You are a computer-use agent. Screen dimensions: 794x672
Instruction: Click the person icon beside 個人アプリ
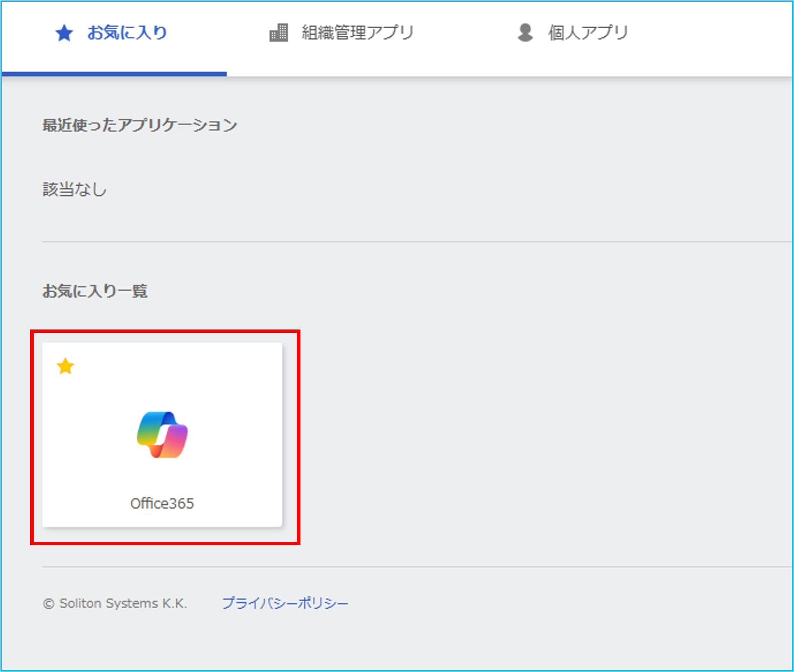[525, 33]
